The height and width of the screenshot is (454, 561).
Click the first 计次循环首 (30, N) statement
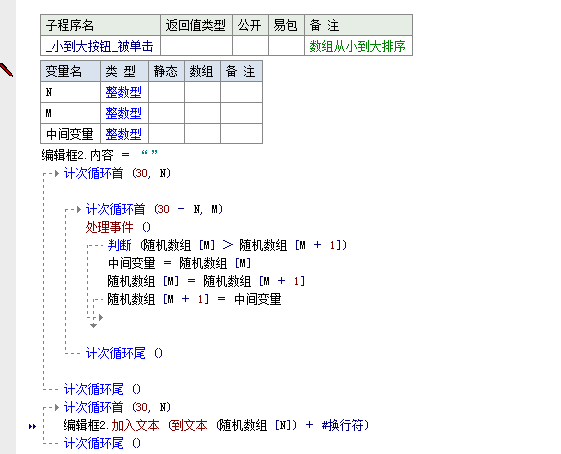tap(117, 174)
